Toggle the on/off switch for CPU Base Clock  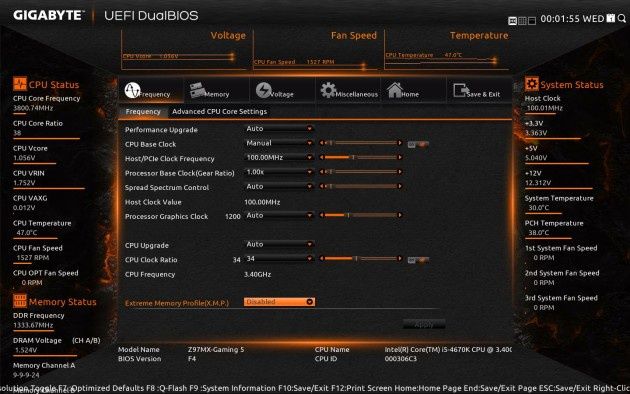click(418, 144)
